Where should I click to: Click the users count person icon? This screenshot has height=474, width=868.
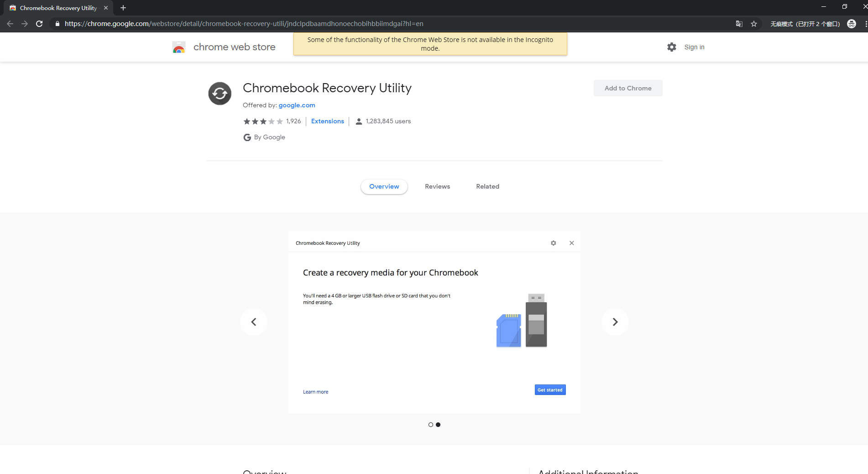tap(358, 121)
